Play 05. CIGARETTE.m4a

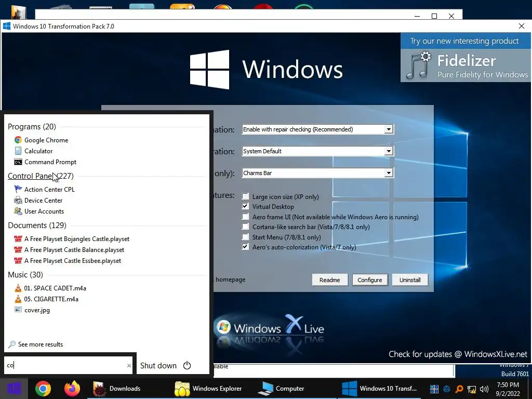pyautogui.click(x=46, y=299)
